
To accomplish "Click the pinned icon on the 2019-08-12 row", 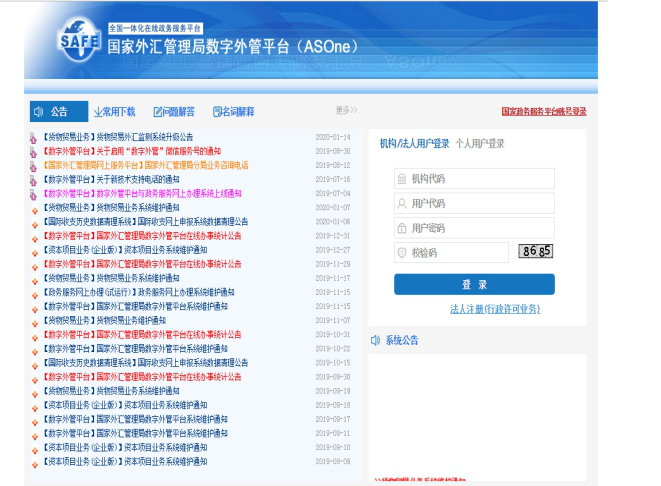I will coord(33,166).
